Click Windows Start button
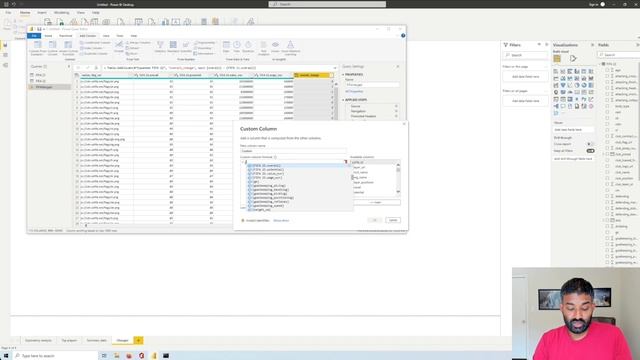The height and width of the screenshot is (360, 640). click(x=6, y=356)
